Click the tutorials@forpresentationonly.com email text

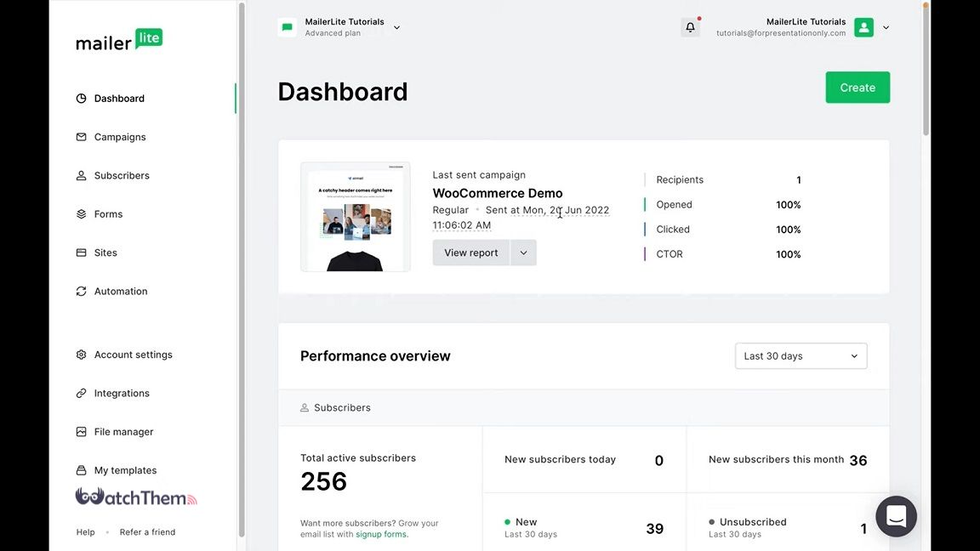[781, 33]
